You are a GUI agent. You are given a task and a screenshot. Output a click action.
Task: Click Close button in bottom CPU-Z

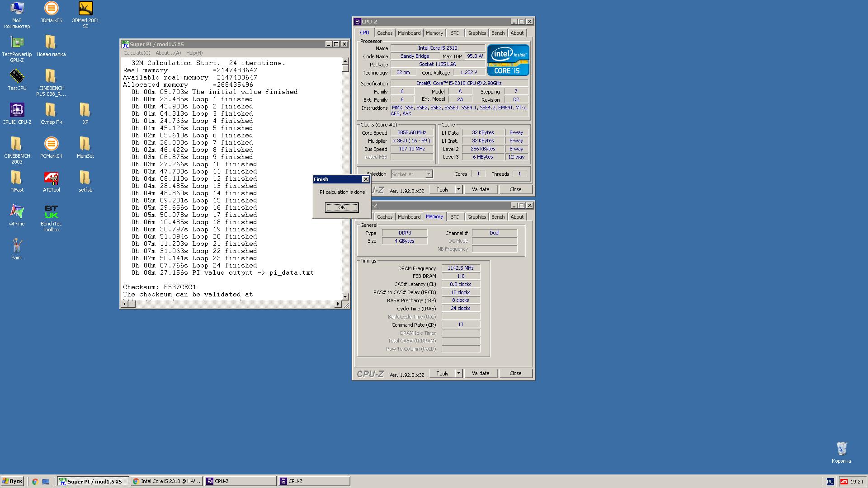tap(515, 373)
